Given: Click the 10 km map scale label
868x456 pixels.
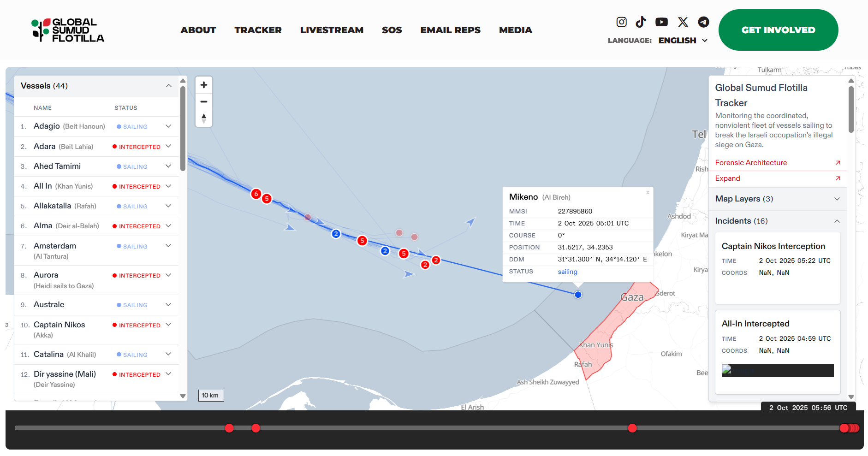Looking at the screenshot, I should 211,395.
